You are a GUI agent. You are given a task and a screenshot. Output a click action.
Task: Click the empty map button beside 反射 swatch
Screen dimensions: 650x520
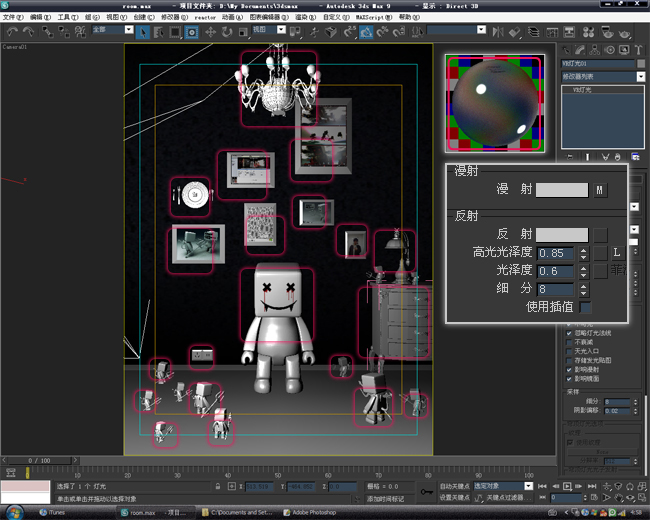pyautogui.click(x=600, y=235)
